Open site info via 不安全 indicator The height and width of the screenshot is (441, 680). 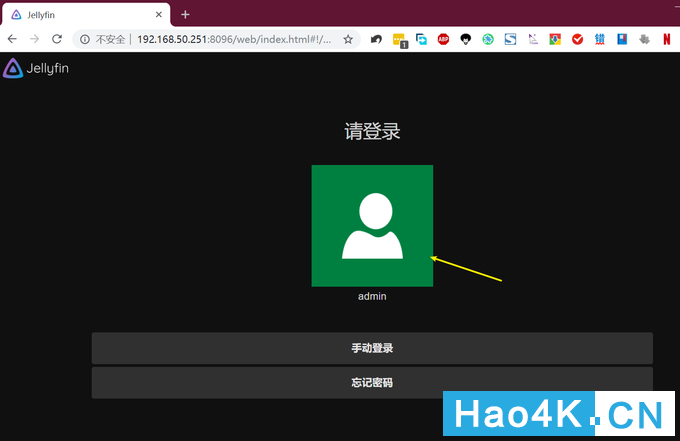[103, 39]
